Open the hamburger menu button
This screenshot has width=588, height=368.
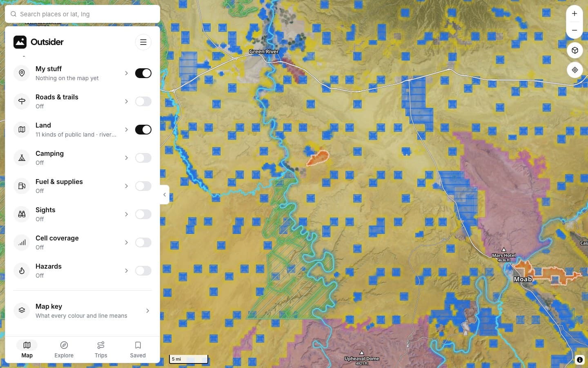pyautogui.click(x=143, y=42)
